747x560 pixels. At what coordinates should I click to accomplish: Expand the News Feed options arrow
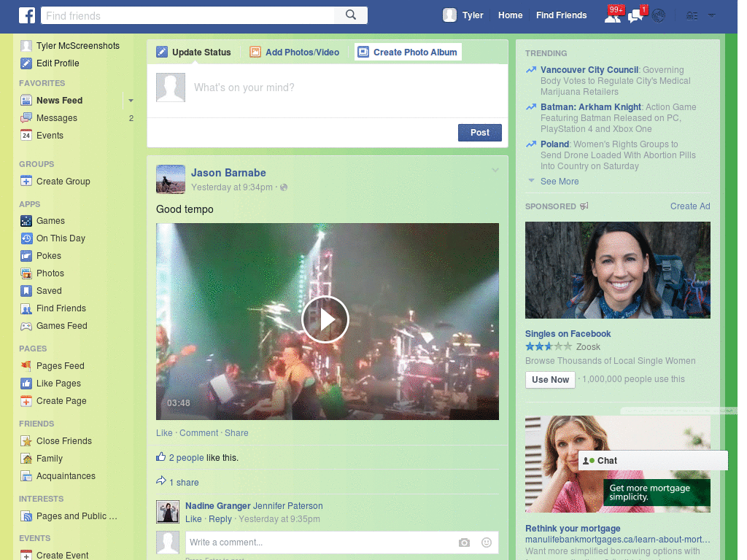131,101
